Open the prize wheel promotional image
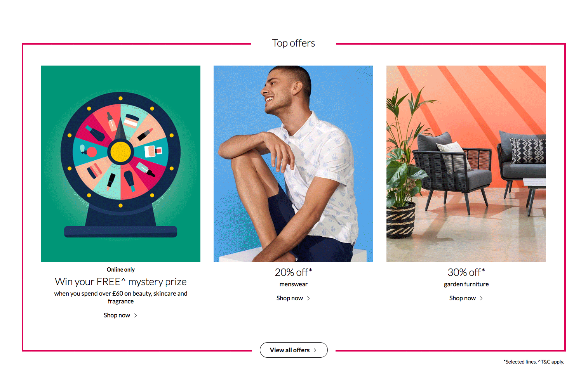Screen dimensions: 588x388 pos(121,164)
